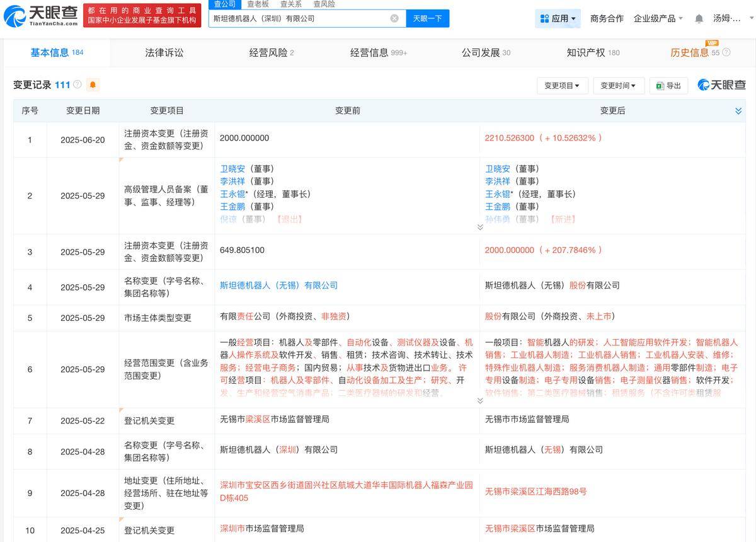Export change records with 导出 button
Image resolution: width=756 pixels, height=542 pixels.
(x=668, y=86)
